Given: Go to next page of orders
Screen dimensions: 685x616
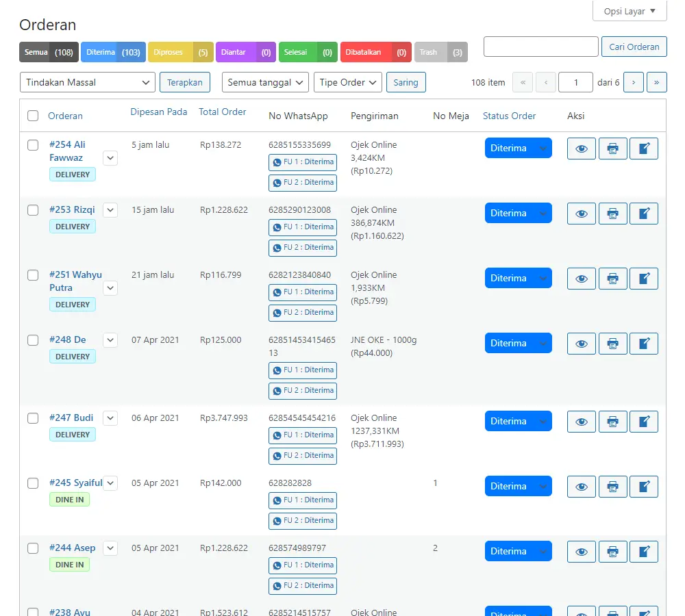Looking at the screenshot, I should point(634,82).
